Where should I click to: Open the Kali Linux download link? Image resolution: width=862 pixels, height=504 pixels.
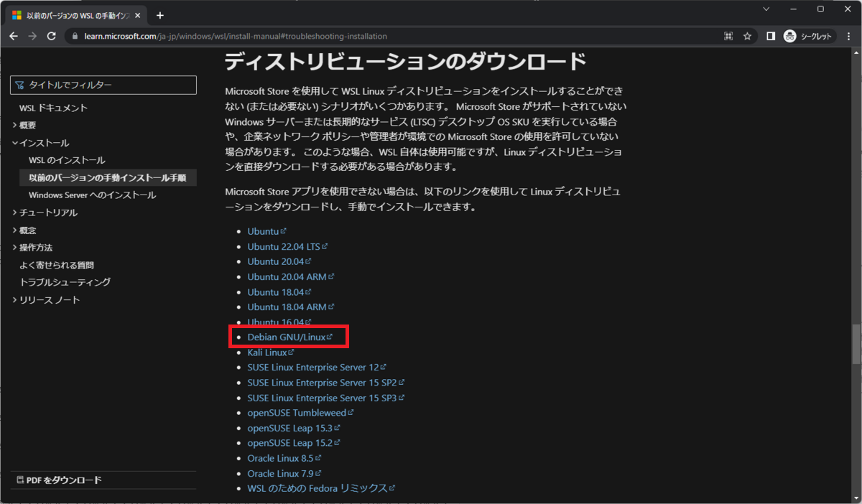[271, 353]
